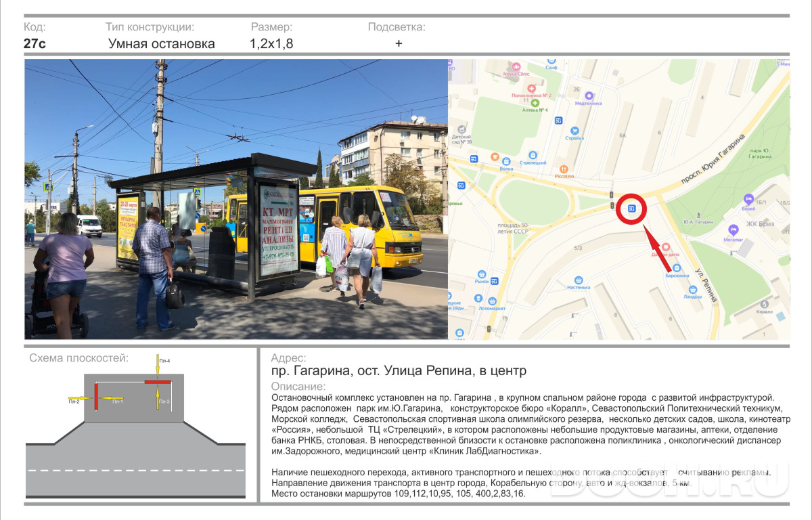Open the Дентал депо tooth pin

coord(665,247)
